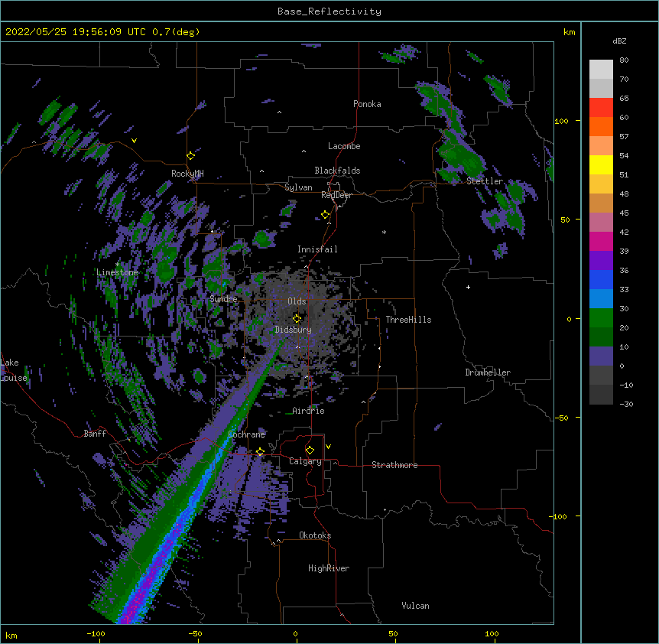Select the light blue legend swatch near 33
Image resolution: width=659 pixels, height=644 pixels.
(601, 298)
